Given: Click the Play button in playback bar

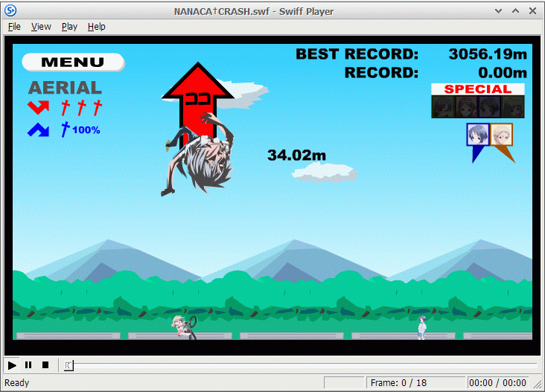Looking at the screenshot, I should [12, 365].
